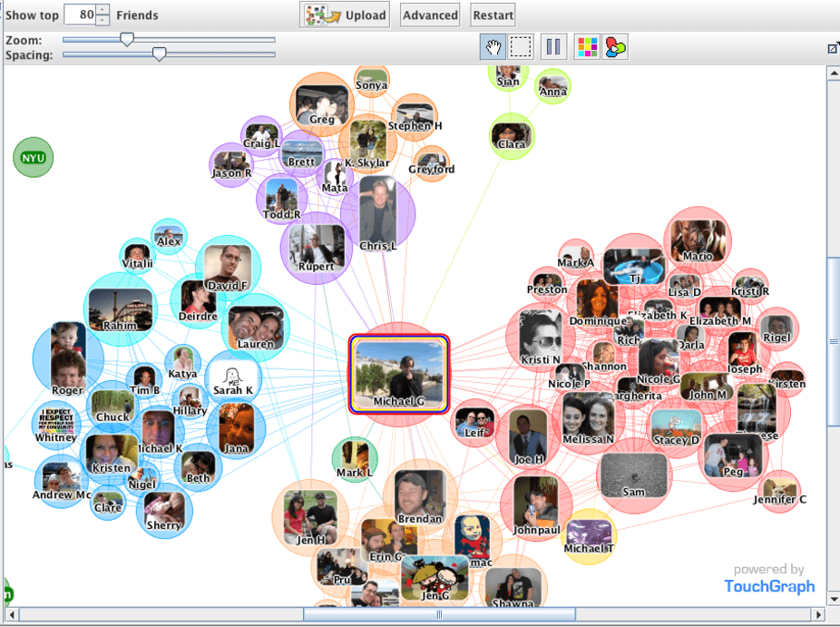840x627 pixels.
Task: Click the vertical scrollbar down arrow
Action: [833, 599]
